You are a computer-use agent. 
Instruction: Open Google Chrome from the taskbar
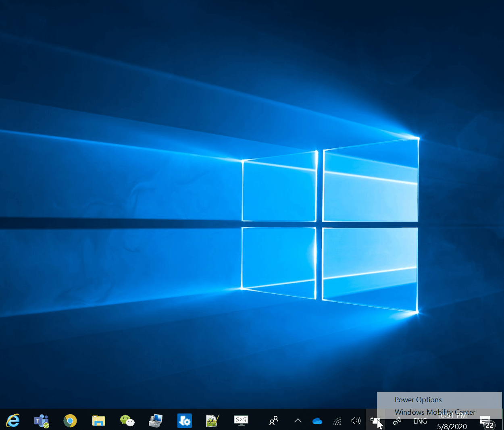(x=70, y=421)
